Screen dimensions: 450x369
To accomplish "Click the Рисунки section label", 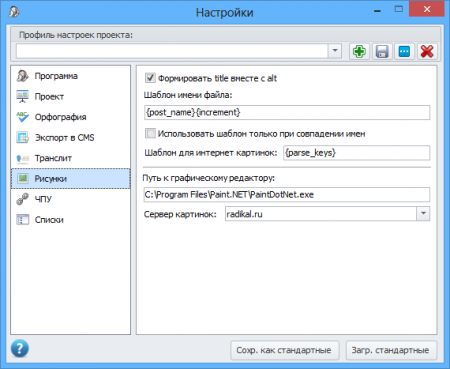I will click(x=51, y=179).
